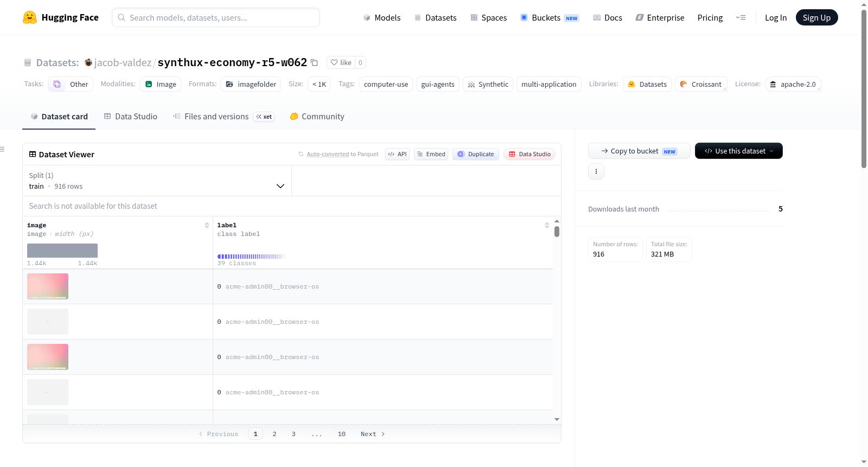Image resolution: width=868 pixels, height=467 pixels.
Task: Select the gui-agents tag
Action: pyautogui.click(x=438, y=84)
